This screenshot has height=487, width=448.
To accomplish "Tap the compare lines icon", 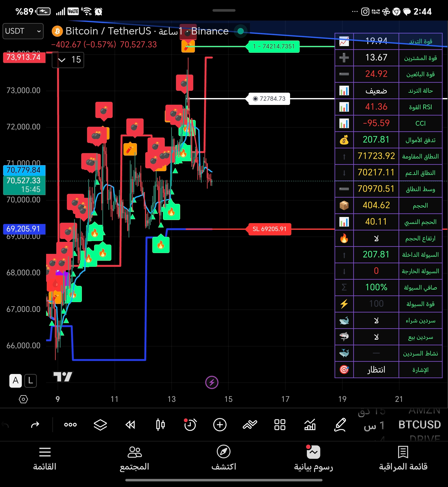I will (x=250, y=425).
